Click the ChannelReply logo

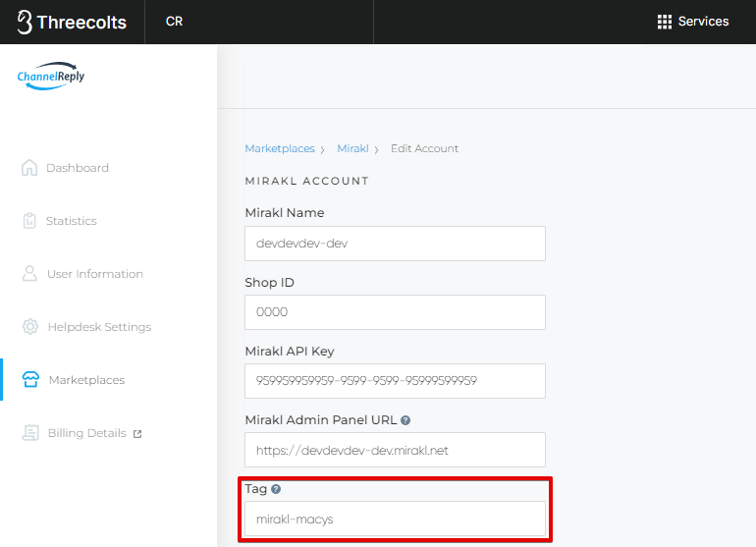[51, 76]
